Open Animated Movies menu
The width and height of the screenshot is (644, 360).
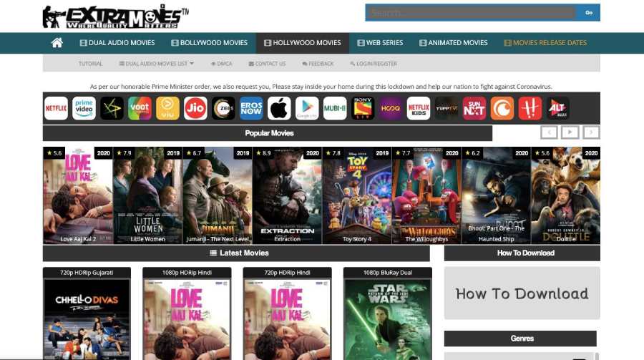[454, 43]
